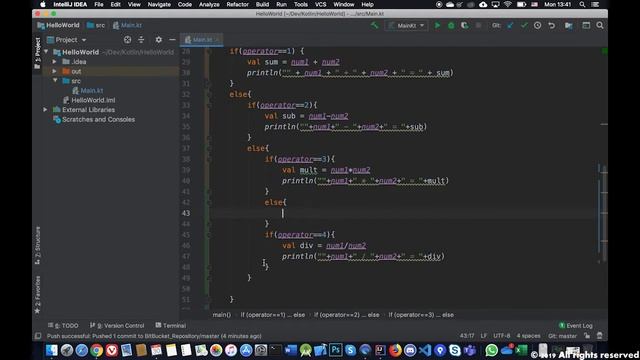Image resolution: width=640 pixels, height=360 pixels.
Task: Run MainKt with the green play icon
Action: click(x=437, y=25)
